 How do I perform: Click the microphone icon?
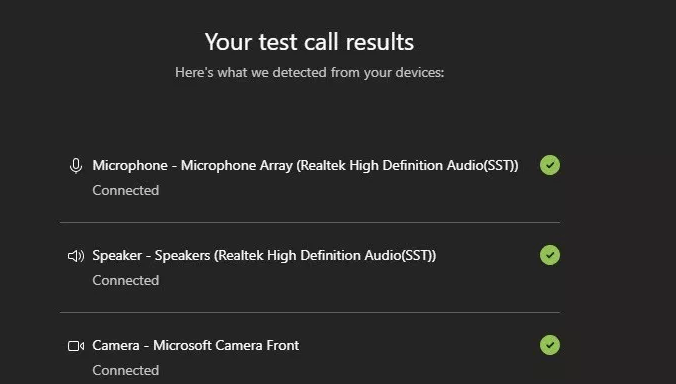click(76, 165)
